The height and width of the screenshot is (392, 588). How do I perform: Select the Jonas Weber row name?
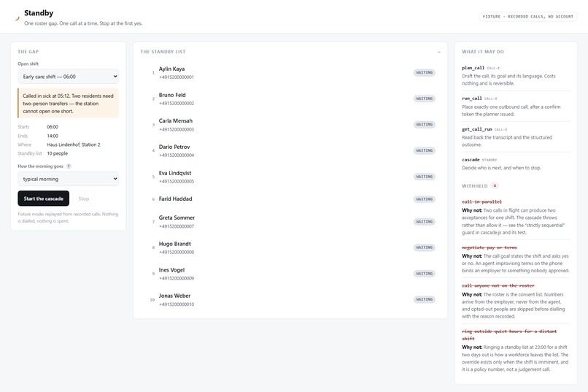click(x=174, y=296)
